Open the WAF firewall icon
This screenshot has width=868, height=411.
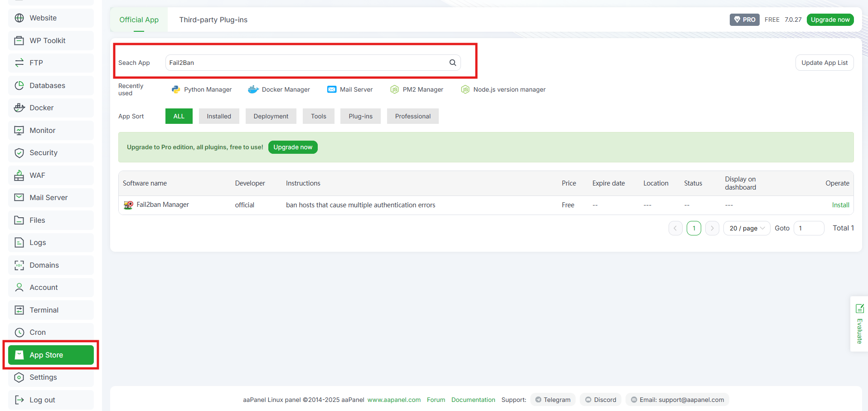[19, 175]
